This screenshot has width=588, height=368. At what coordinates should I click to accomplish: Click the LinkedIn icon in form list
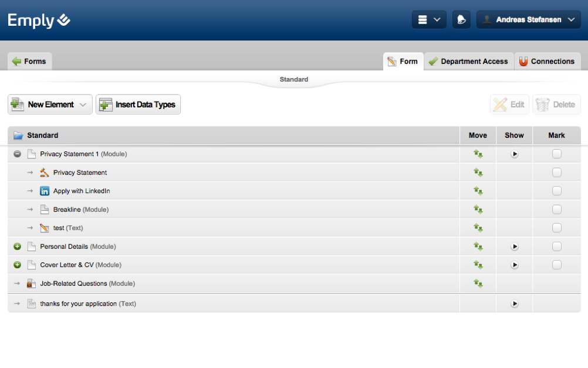(45, 191)
